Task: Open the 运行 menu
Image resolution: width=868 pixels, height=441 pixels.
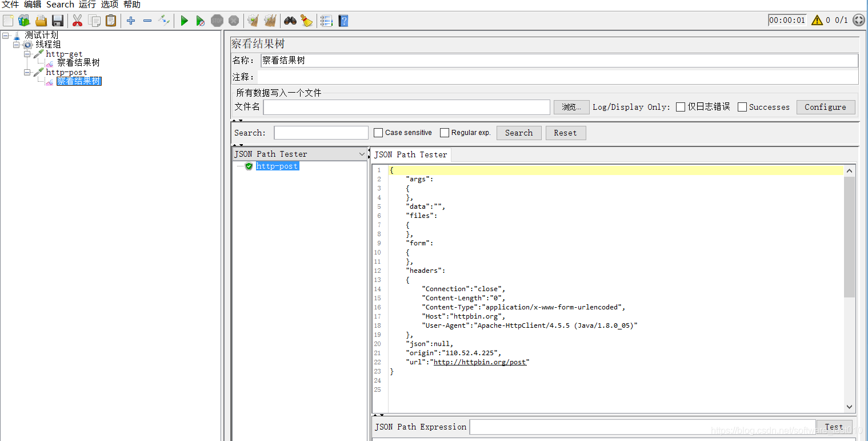Action: tap(87, 5)
